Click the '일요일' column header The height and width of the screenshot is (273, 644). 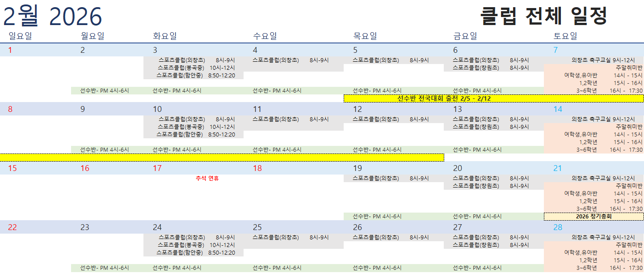20,36
